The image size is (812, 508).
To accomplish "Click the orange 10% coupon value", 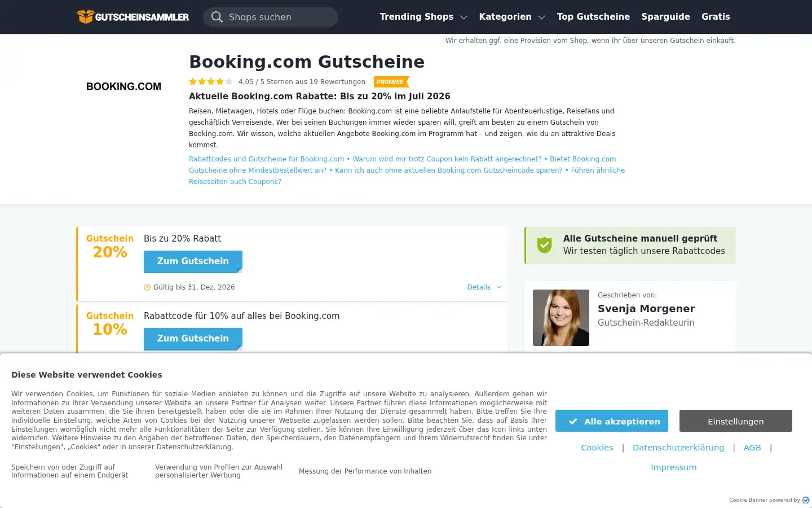I will [x=110, y=330].
